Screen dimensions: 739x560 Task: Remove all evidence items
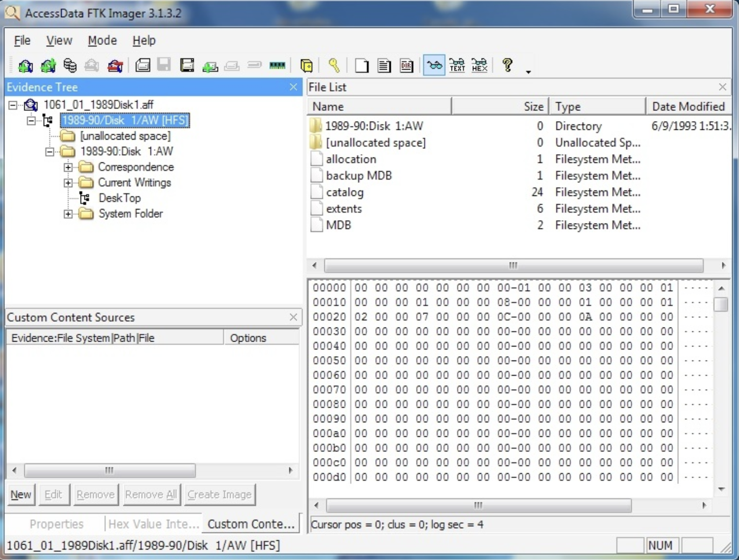click(115, 65)
